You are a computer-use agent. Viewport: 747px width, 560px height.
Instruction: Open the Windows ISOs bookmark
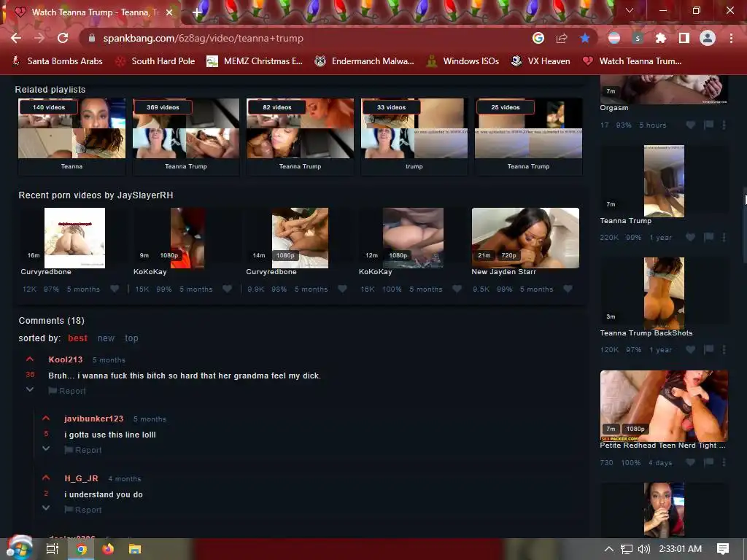[x=462, y=61]
